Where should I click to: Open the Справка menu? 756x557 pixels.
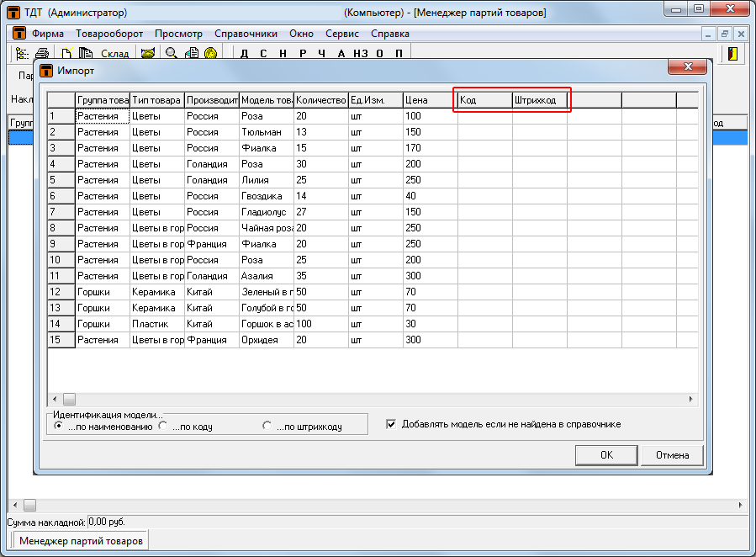pos(390,34)
